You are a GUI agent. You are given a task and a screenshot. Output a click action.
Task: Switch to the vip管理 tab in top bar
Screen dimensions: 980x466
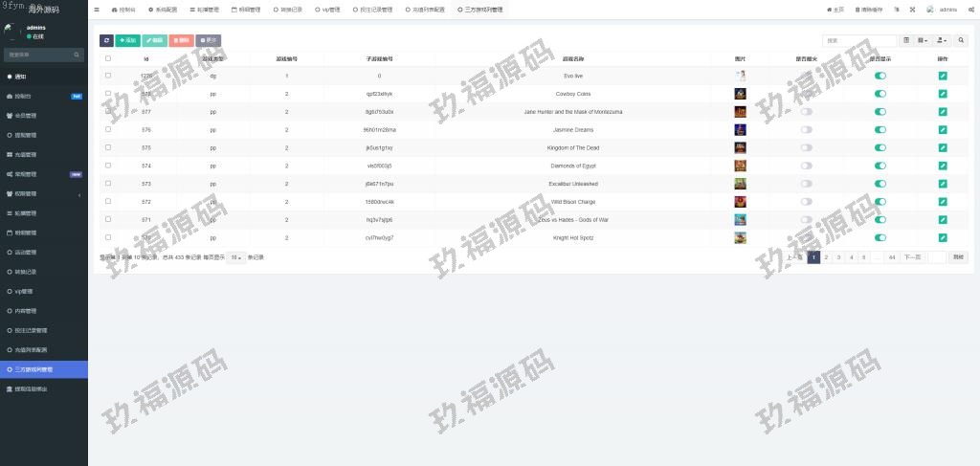(327, 10)
